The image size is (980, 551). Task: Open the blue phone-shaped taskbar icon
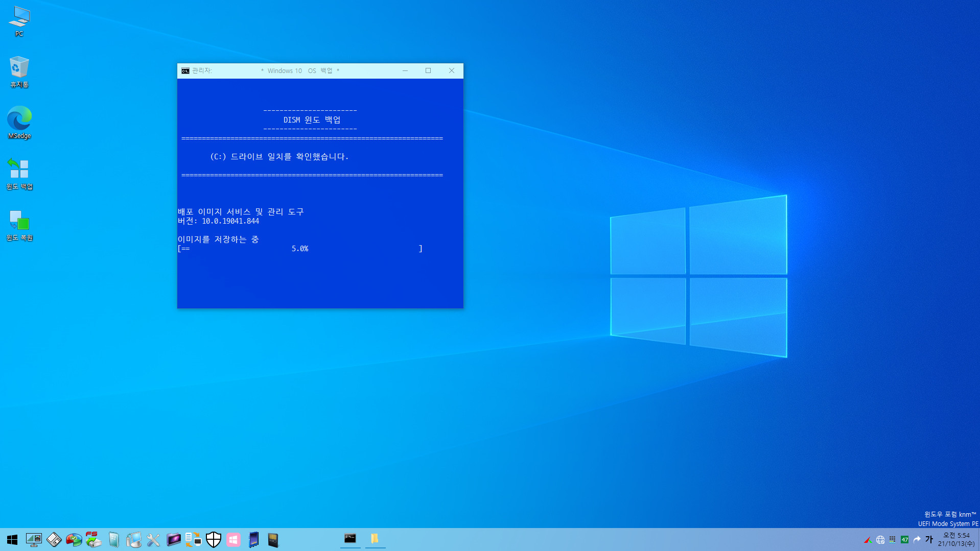253,540
